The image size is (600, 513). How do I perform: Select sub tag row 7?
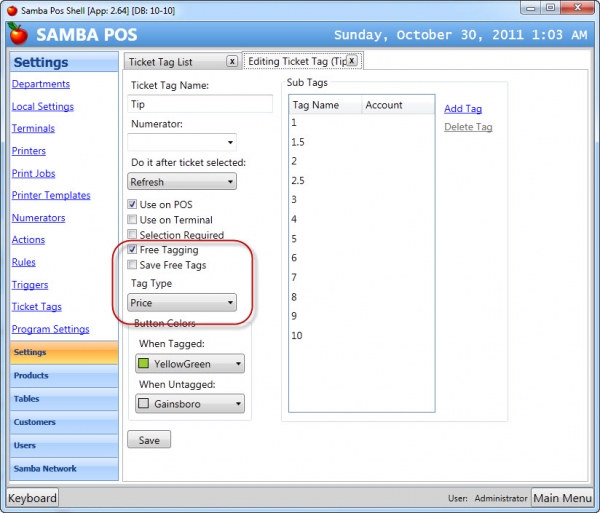click(x=362, y=277)
